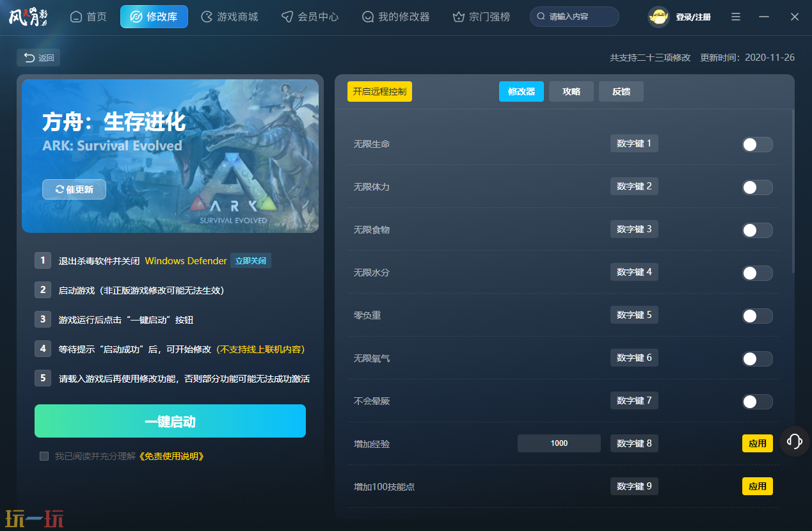812x531 pixels.
Task: Click the user avatar icon
Action: click(658, 17)
